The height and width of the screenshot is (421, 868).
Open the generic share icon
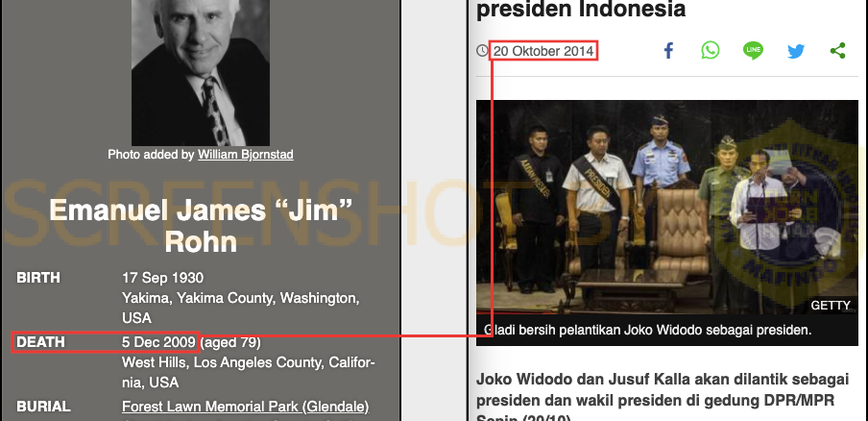point(837,51)
